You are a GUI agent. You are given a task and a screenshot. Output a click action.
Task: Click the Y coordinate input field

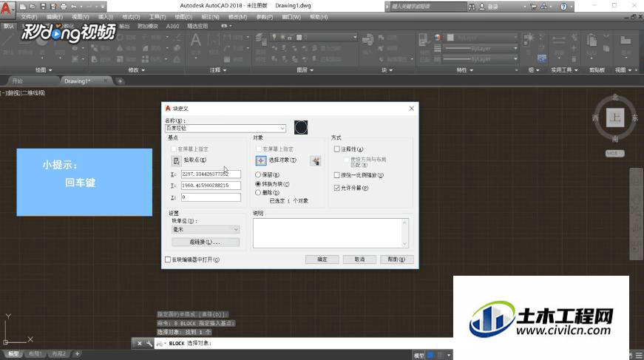[x=211, y=186]
